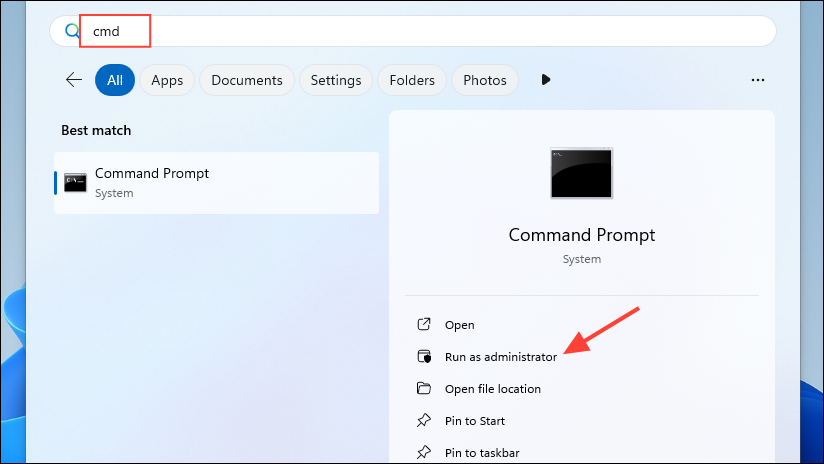The image size is (824, 464).
Task: Select Command Prompt best match result
Action: pos(217,183)
